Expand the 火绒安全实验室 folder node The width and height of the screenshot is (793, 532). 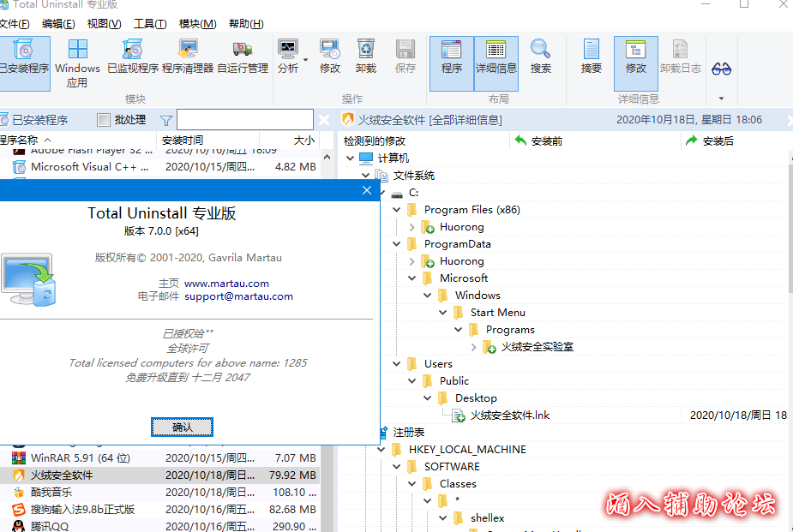point(473,347)
